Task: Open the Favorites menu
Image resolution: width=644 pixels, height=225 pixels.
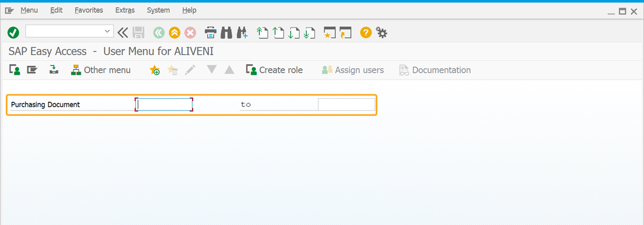Action: pyautogui.click(x=89, y=11)
